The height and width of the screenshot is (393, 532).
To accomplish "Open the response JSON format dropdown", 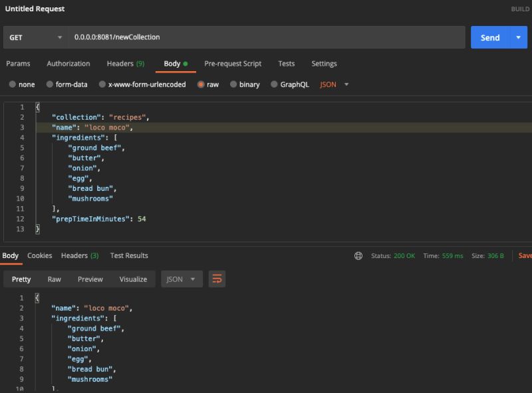I will [181, 279].
